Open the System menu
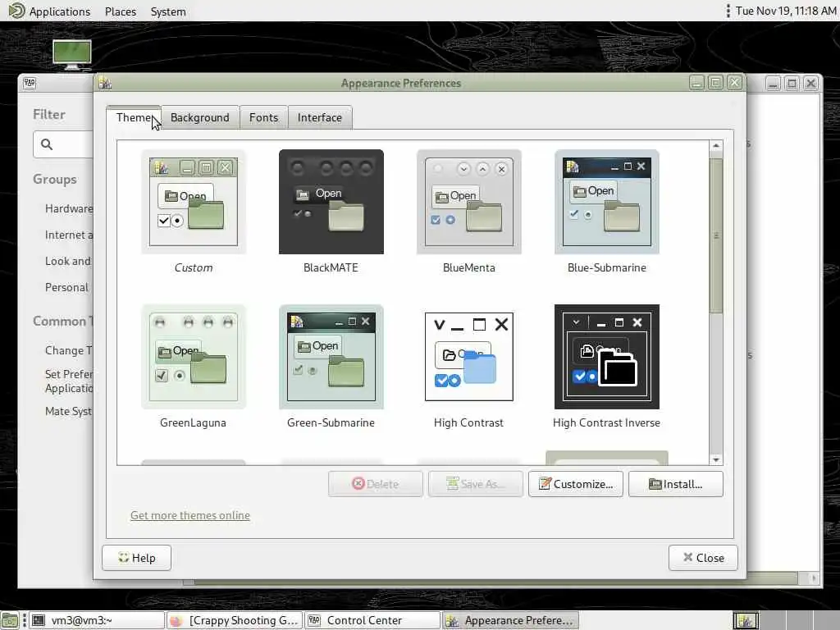Viewport: 840px width, 630px height. pos(168,11)
